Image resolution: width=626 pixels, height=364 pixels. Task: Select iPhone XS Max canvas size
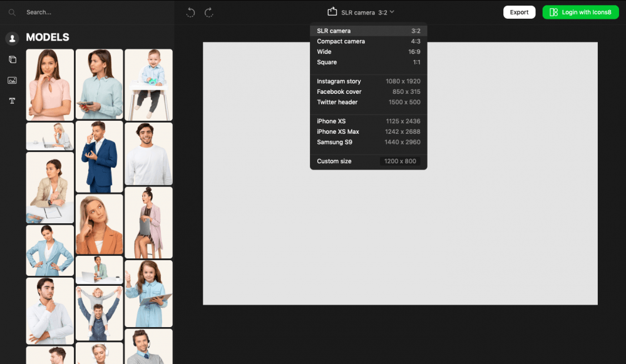pos(368,132)
